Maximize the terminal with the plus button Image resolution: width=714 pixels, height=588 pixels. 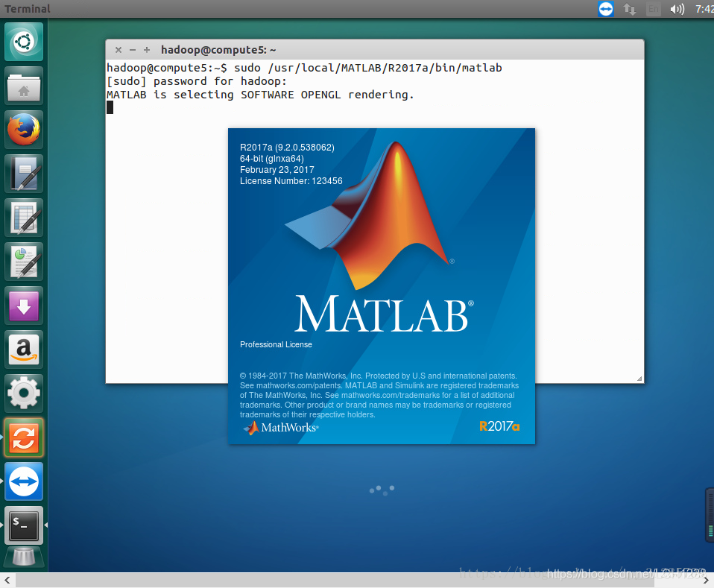(x=147, y=50)
